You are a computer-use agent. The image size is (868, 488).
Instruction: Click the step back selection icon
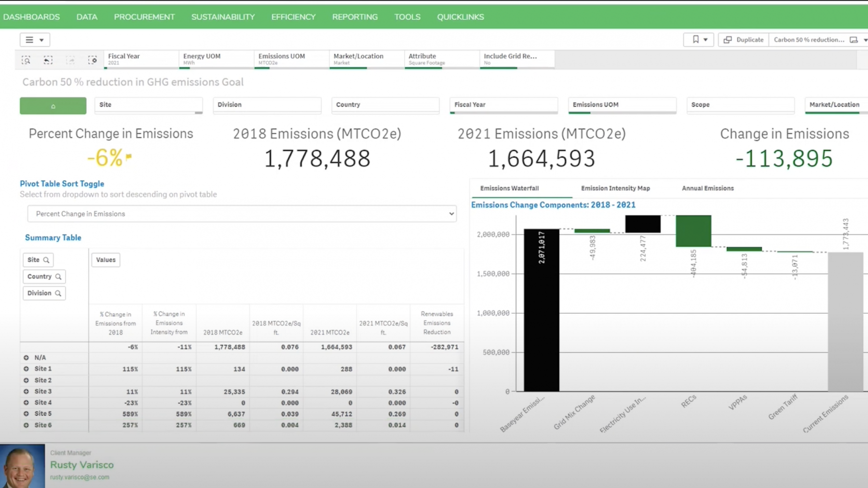tap(48, 60)
